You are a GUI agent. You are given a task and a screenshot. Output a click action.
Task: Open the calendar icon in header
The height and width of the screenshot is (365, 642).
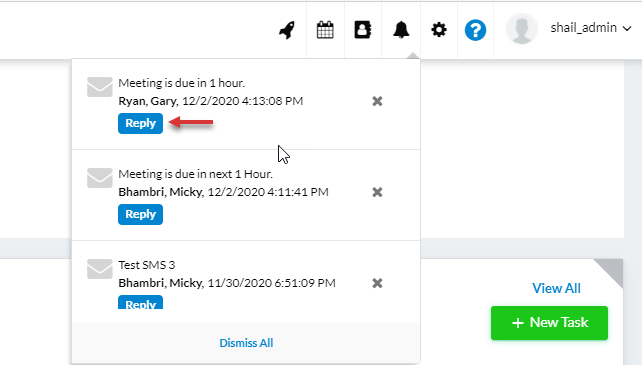pos(325,30)
